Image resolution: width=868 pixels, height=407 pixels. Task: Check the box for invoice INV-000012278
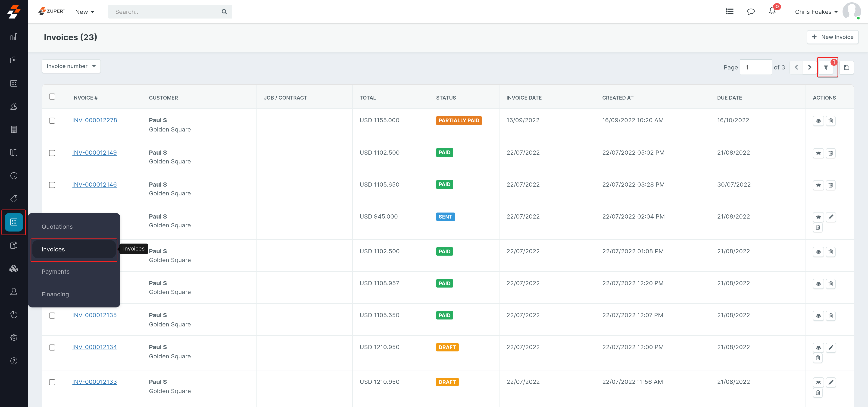(52, 121)
